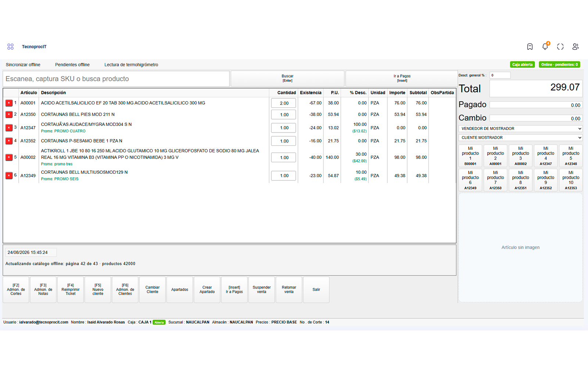
Task: Click the Salir button
Action: [x=316, y=290]
